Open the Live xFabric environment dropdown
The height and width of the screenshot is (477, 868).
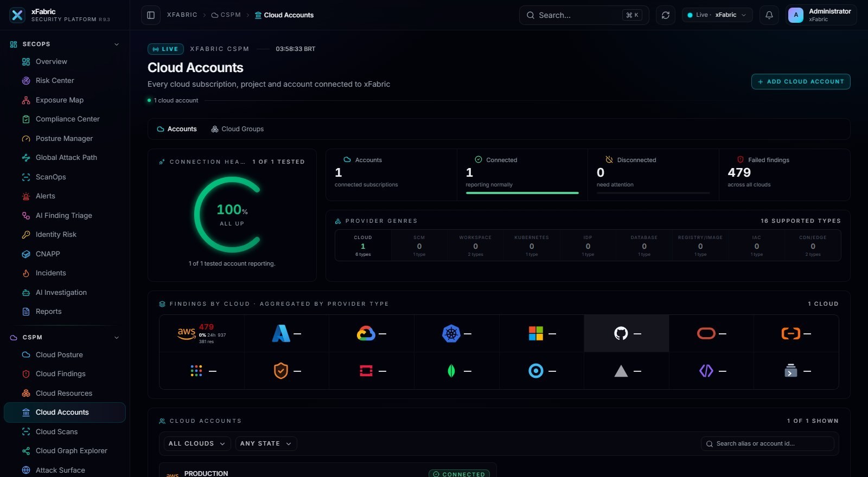pyautogui.click(x=717, y=15)
